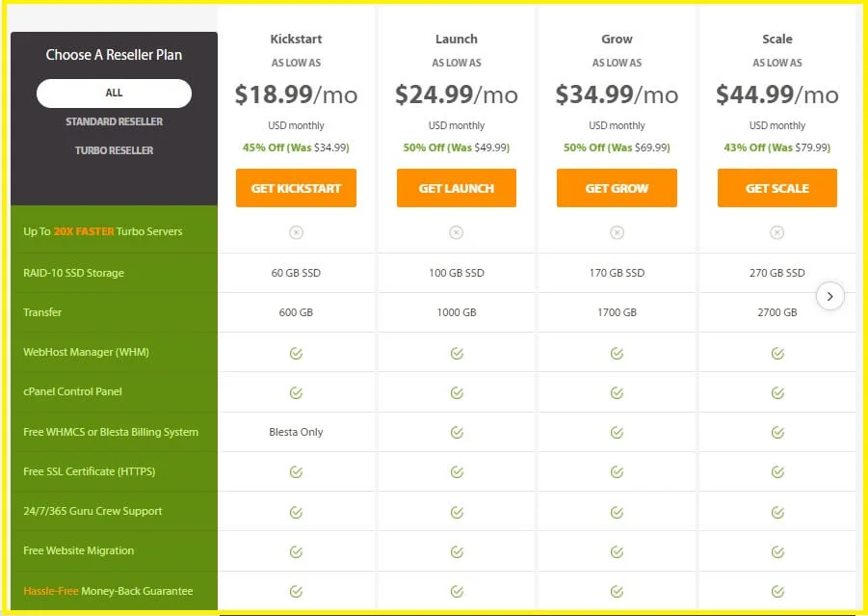The image size is (868, 616).
Task: Click the Grow checkmark for Free SSL Certificate
Action: [x=616, y=471]
